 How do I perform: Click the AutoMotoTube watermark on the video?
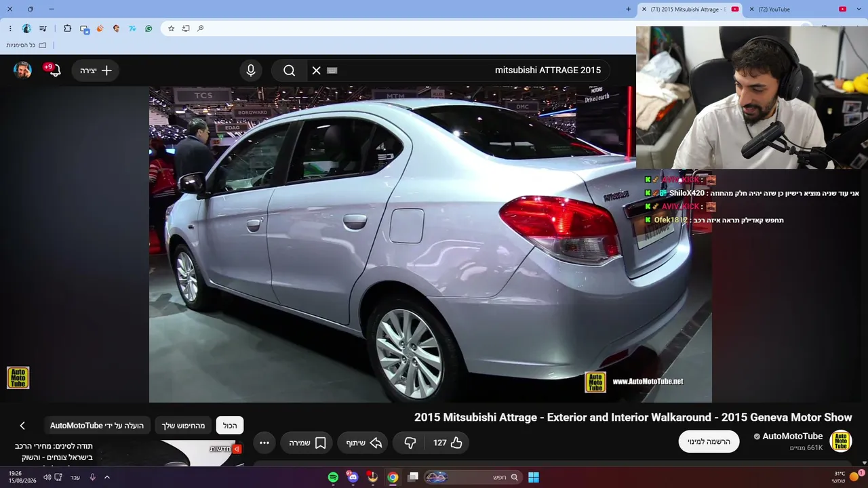point(18,378)
